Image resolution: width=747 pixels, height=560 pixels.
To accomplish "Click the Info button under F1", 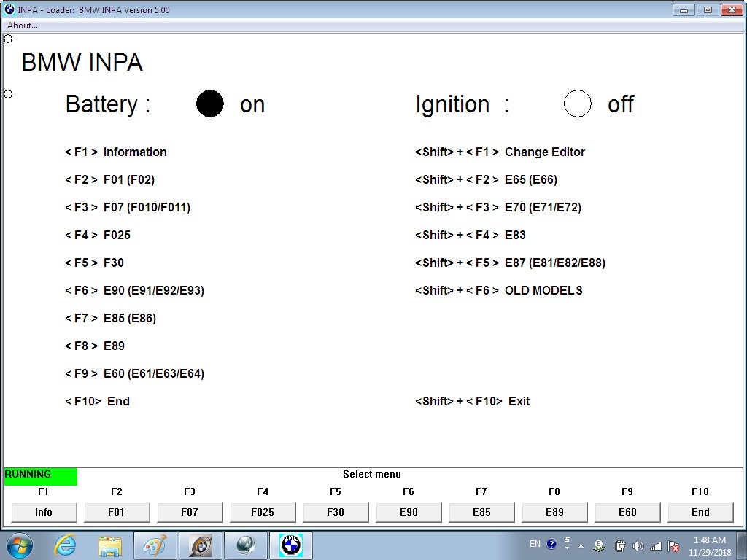I will [44, 512].
